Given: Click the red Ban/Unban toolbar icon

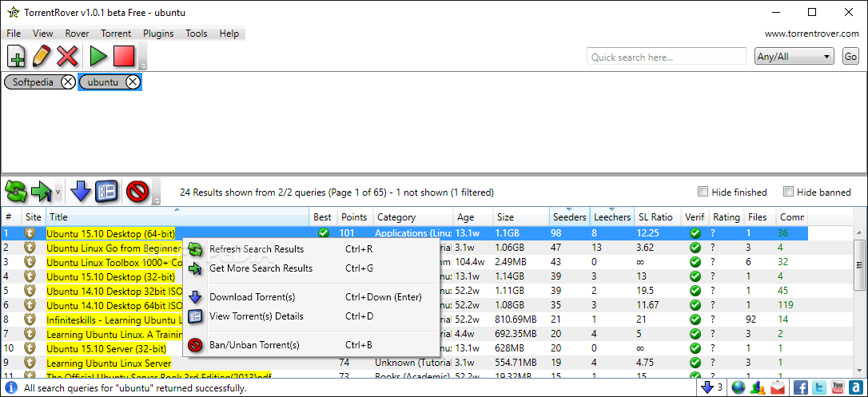Looking at the screenshot, I should click(x=137, y=192).
